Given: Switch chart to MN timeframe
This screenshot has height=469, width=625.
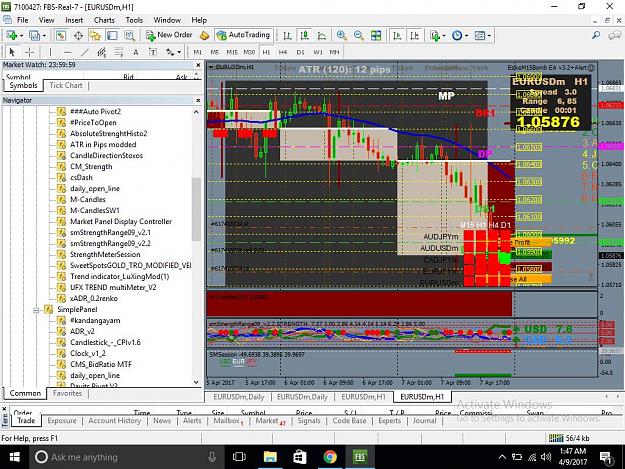Looking at the screenshot, I should click(x=334, y=52).
